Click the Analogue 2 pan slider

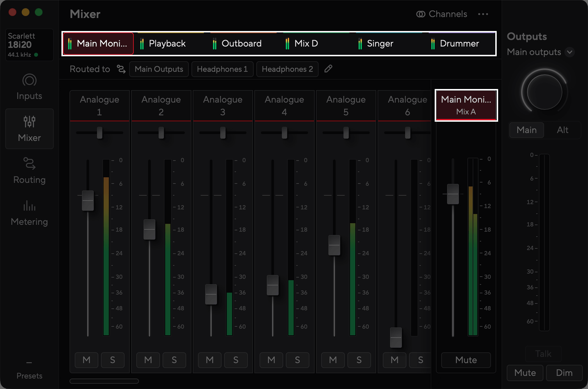click(x=161, y=133)
